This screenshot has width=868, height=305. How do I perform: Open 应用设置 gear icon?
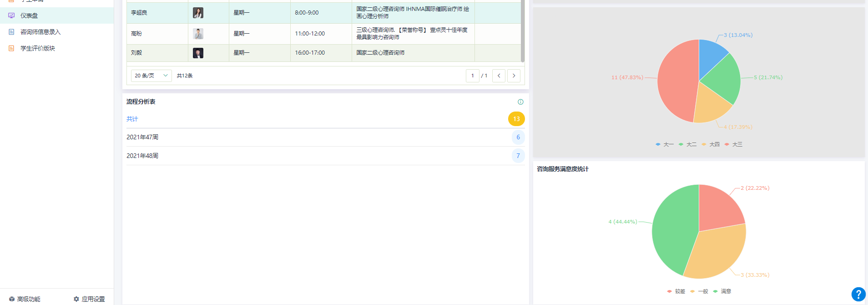76,299
